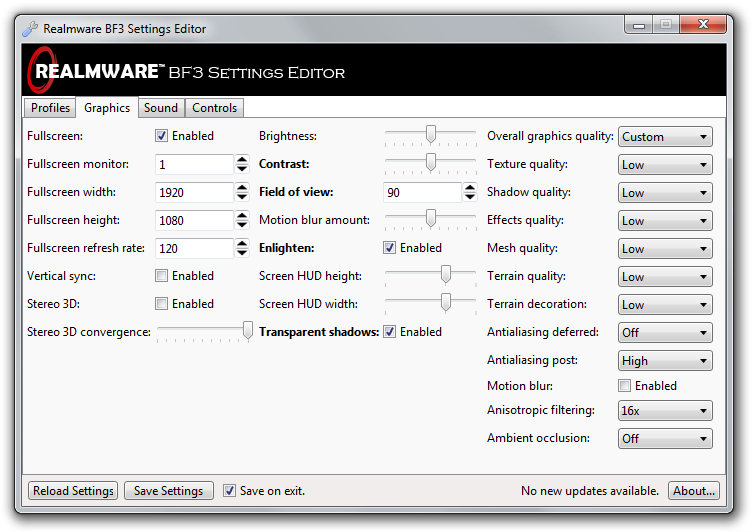The height and width of the screenshot is (532, 752).
Task: Decrease Fullscreen refresh rate with down arrow
Action: pos(242,253)
